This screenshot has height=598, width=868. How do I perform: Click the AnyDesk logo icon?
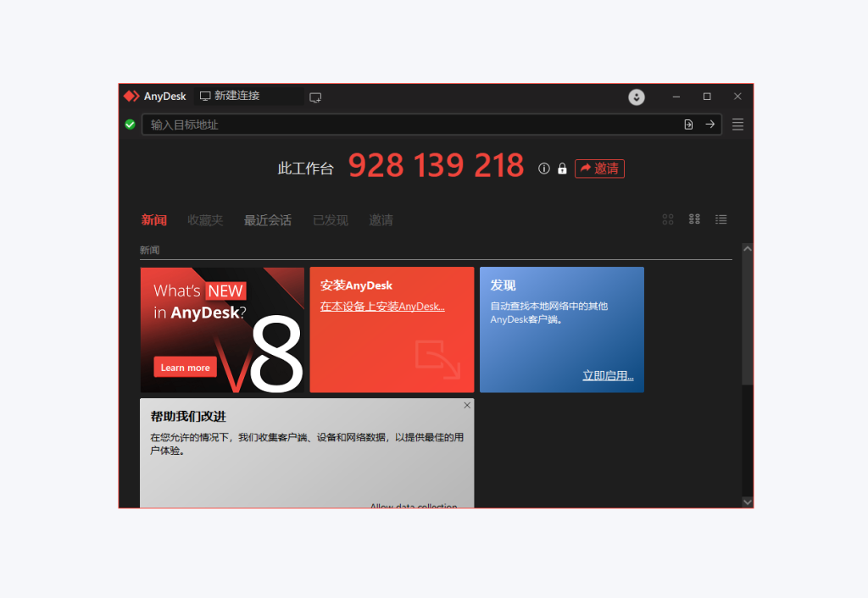pyautogui.click(x=131, y=97)
